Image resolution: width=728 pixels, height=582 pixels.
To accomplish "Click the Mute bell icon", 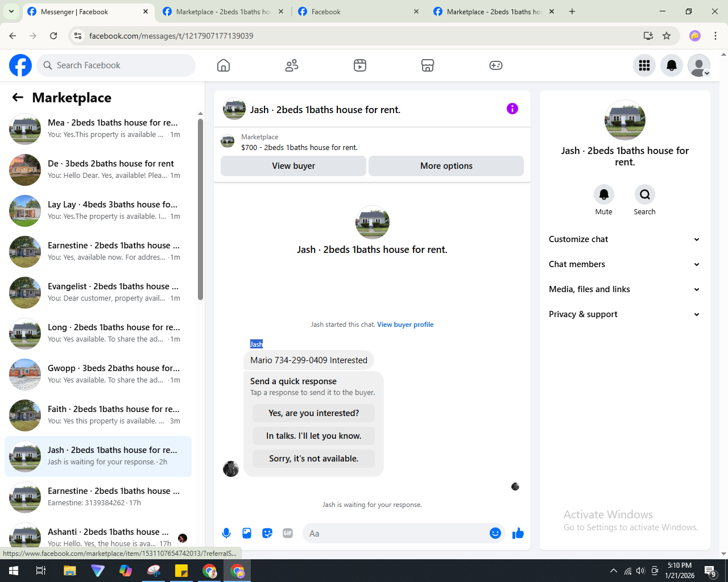I will pos(604,194).
